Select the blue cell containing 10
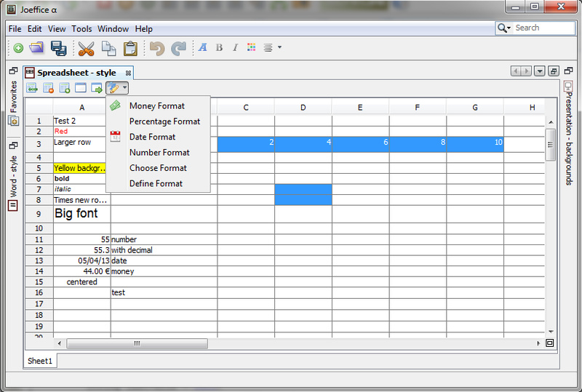The width and height of the screenshot is (582, 392). [x=475, y=145]
